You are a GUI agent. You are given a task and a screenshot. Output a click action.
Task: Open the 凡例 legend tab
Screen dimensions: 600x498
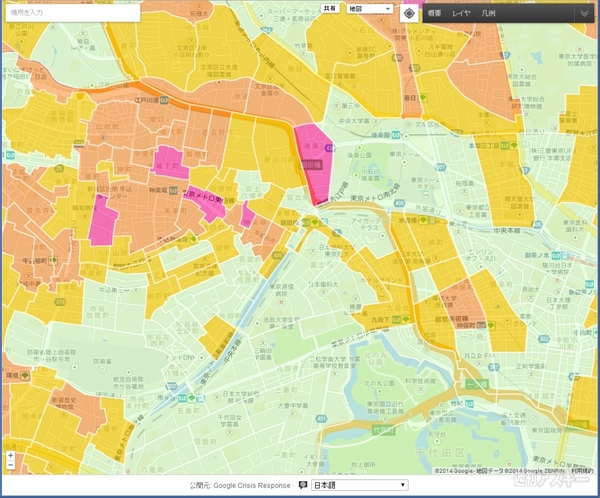pos(488,13)
